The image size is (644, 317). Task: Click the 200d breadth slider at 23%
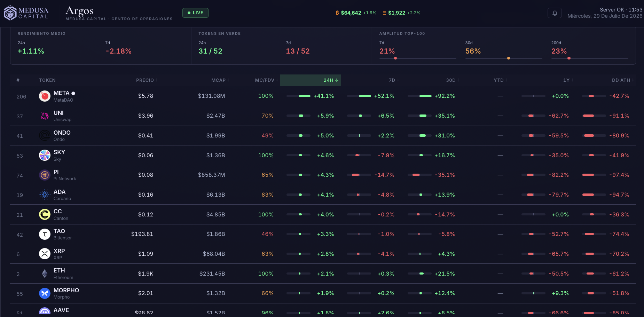(590, 58)
